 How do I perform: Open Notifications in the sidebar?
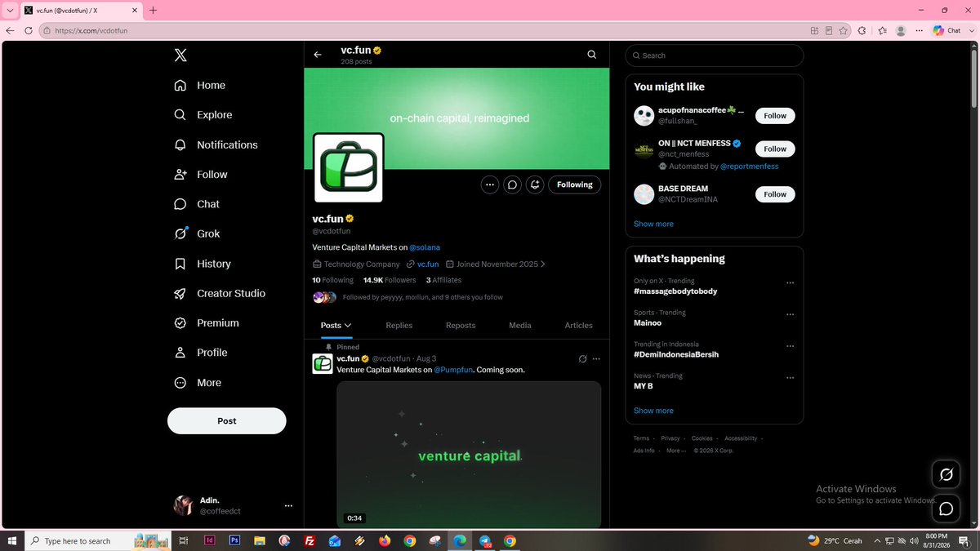click(216, 144)
